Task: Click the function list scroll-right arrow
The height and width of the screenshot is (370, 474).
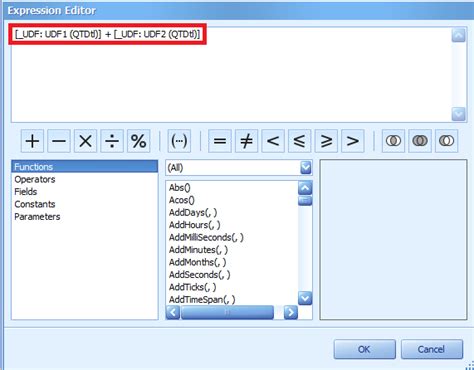Action: (291, 312)
